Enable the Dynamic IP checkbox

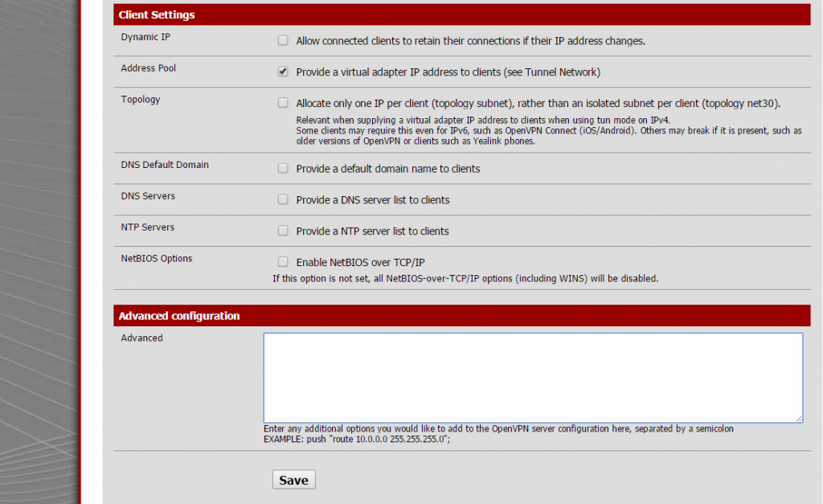(x=283, y=40)
